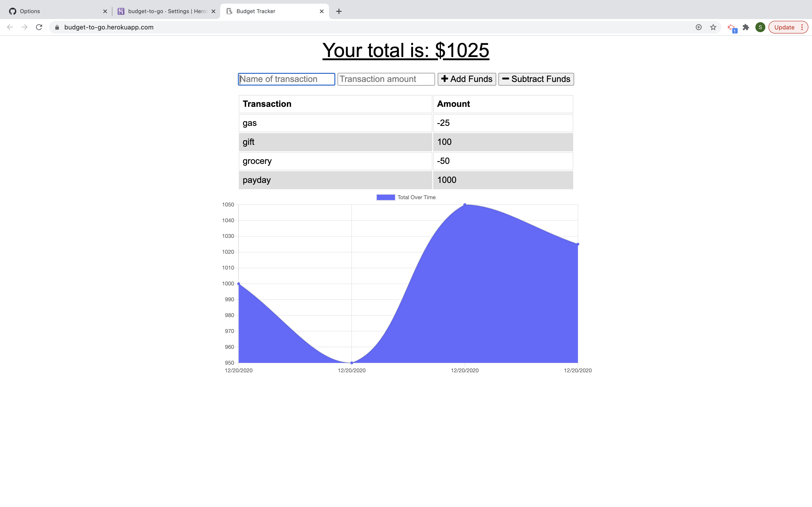Click the padlock icon in the address bar
The image size is (812, 507).
[x=57, y=27]
